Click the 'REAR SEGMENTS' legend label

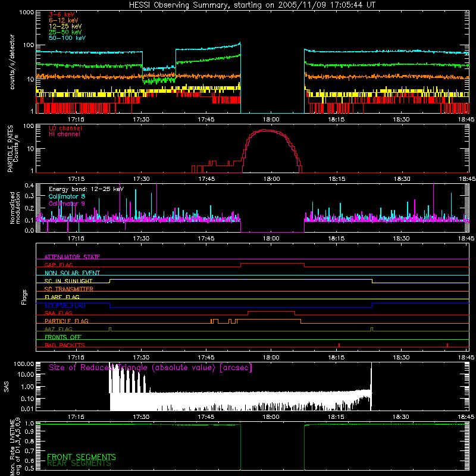(79, 464)
